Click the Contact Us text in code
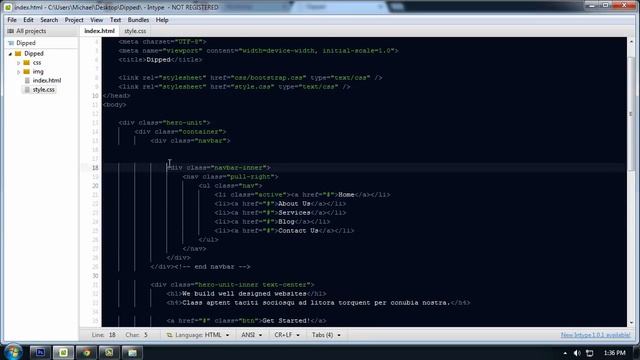 [298, 231]
